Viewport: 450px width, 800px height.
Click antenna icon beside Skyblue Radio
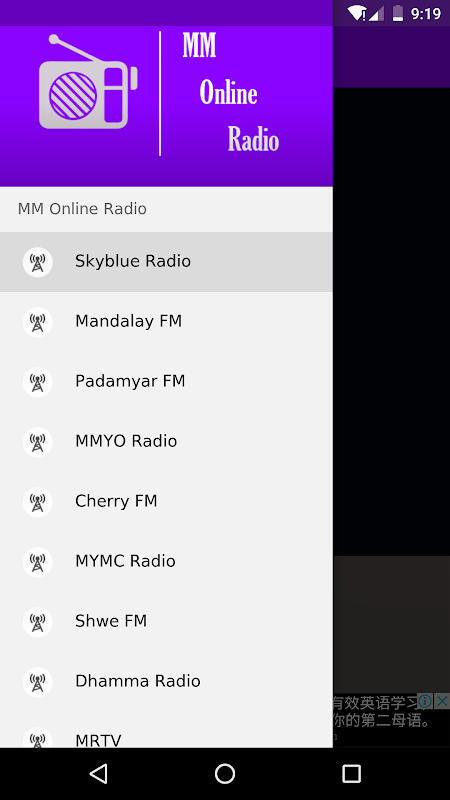[x=38, y=262]
